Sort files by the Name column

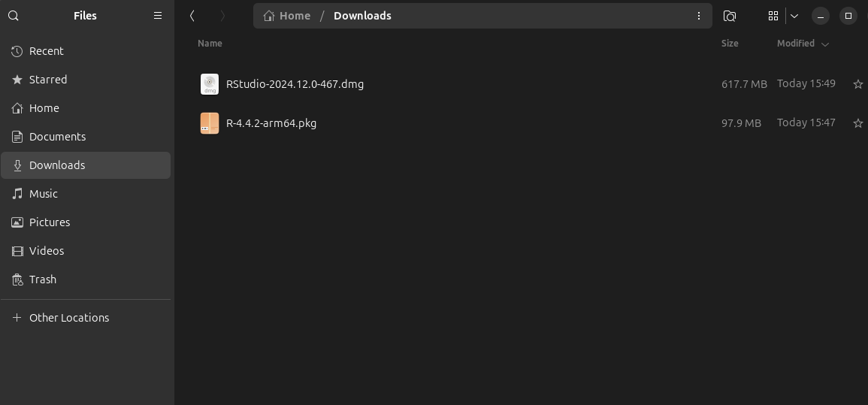pos(210,44)
